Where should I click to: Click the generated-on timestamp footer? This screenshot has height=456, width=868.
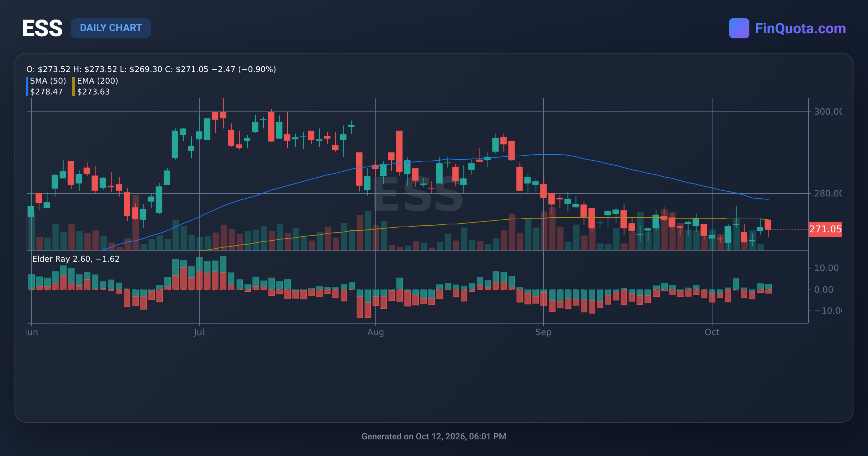pyautogui.click(x=434, y=436)
